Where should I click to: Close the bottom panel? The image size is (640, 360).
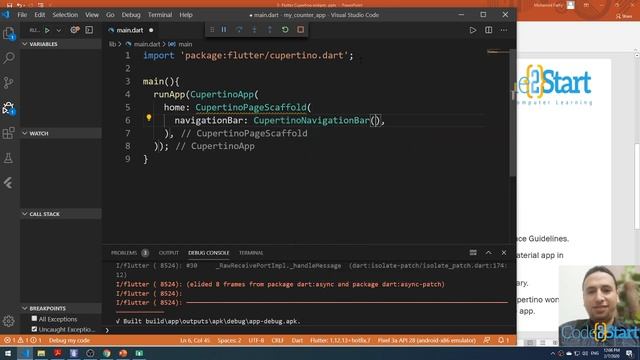pos(504,253)
